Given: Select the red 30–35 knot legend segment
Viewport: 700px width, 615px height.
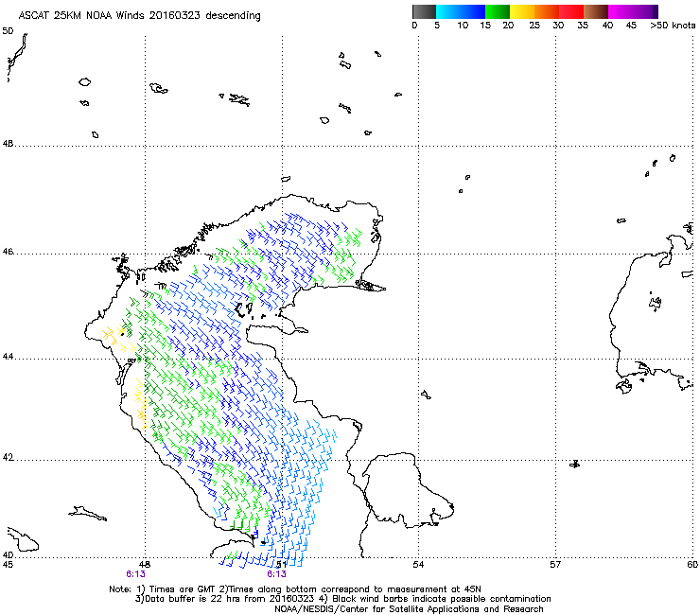Looking at the screenshot, I should click(x=571, y=11).
